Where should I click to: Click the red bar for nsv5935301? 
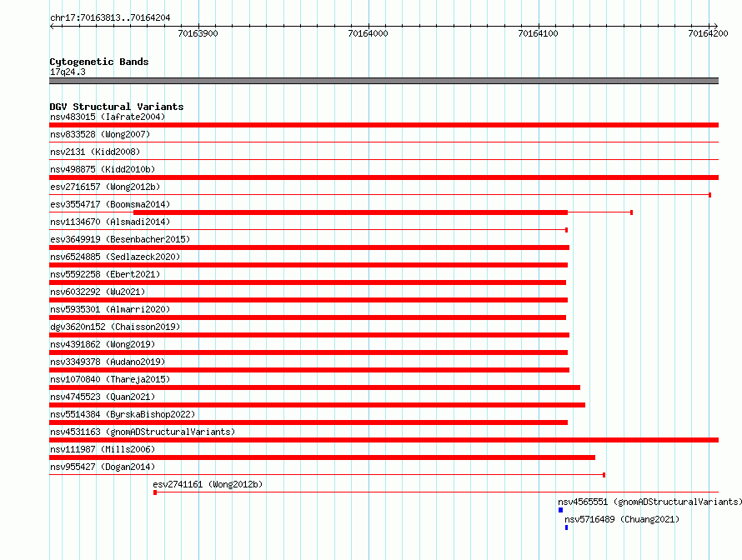pyautogui.click(x=308, y=317)
